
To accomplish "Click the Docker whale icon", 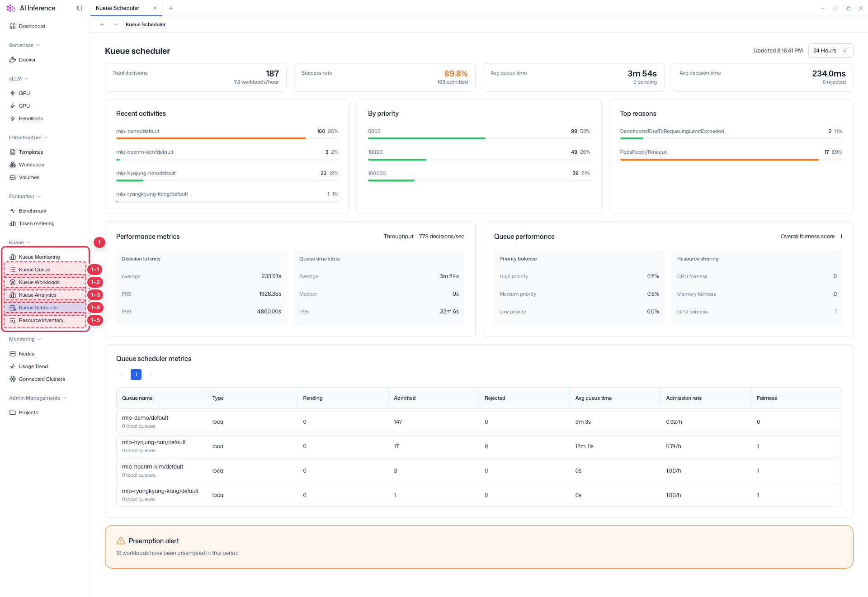I will pos(13,60).
